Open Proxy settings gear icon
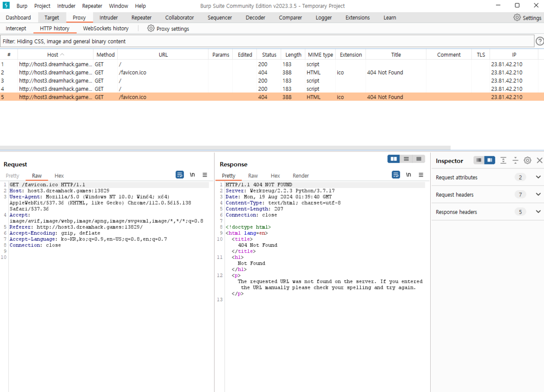This screenshot has height=392, width=544. coord(151,29)
